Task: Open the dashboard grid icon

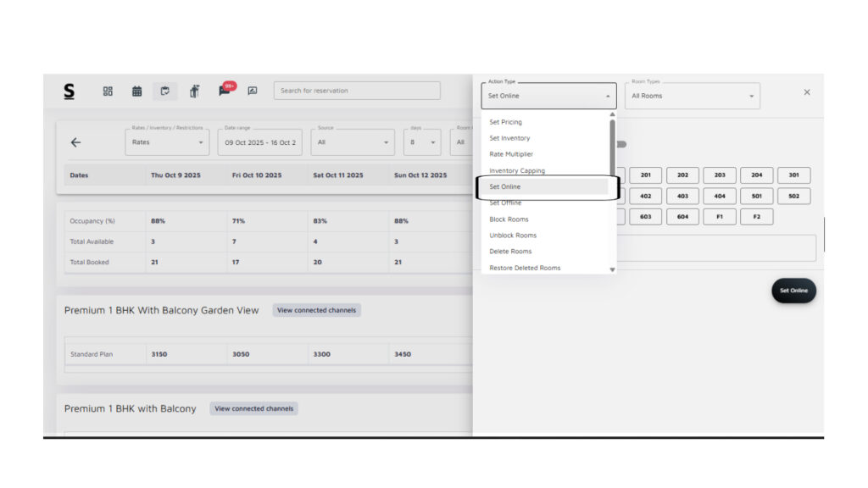Action: [x=108, y=91]
